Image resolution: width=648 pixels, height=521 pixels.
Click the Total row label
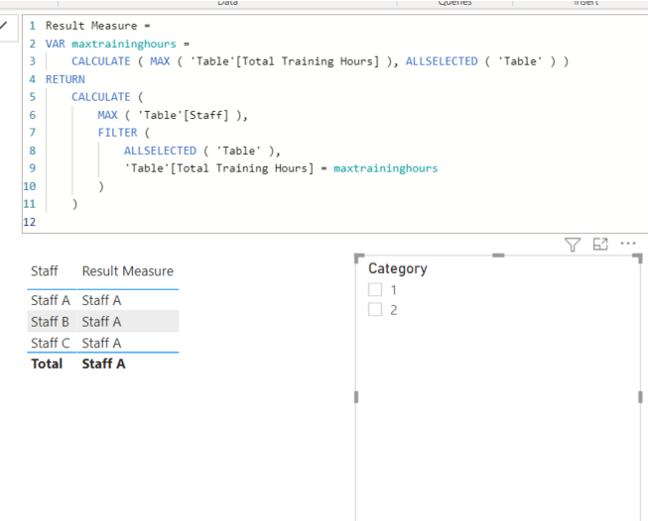coord(47,364)
